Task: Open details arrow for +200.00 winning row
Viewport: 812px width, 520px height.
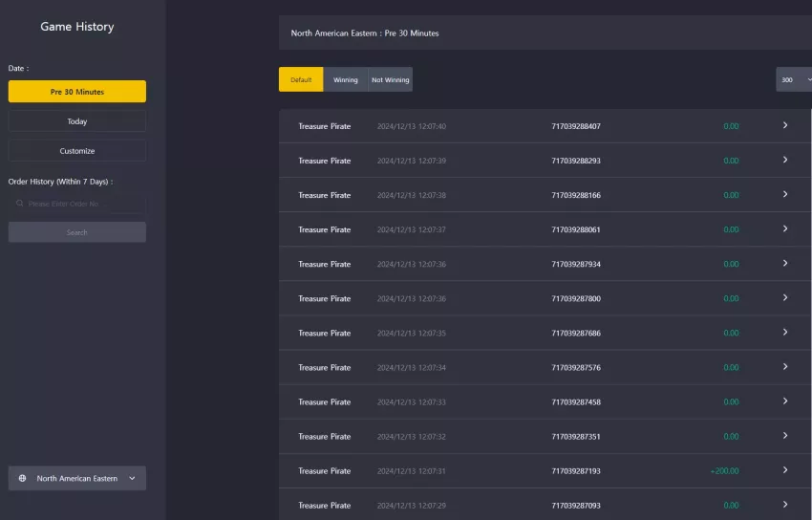Action: pos(785,470)
